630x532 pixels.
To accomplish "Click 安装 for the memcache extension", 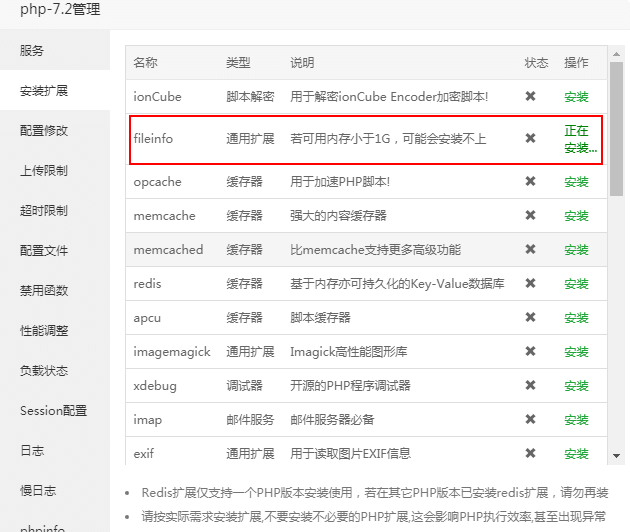I will click(x=576, y=216).
